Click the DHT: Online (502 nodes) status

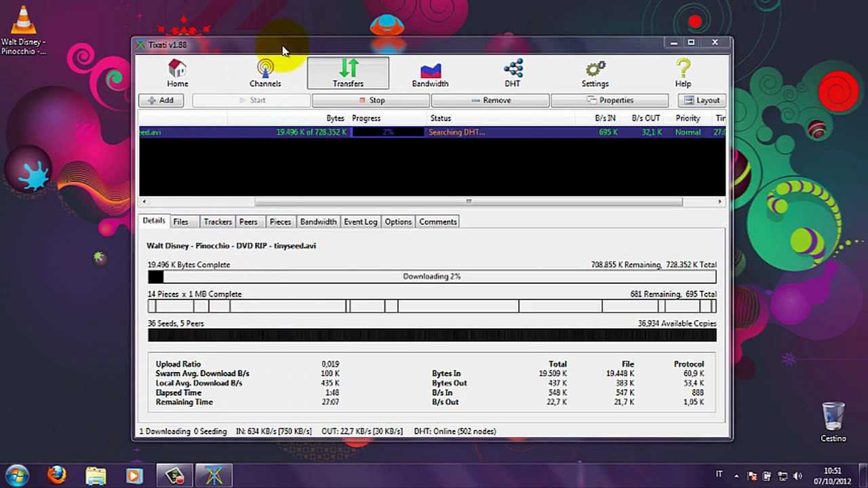(455, 431)
